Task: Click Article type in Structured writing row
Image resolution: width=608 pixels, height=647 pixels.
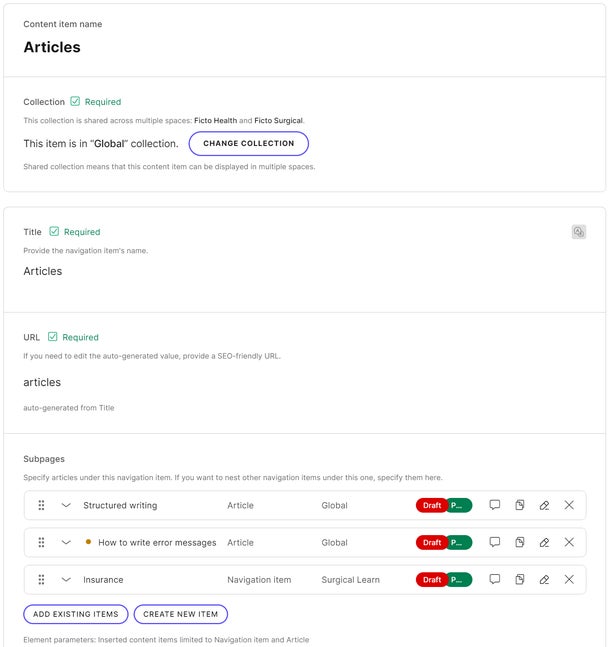Action: [x=240, y=505]
